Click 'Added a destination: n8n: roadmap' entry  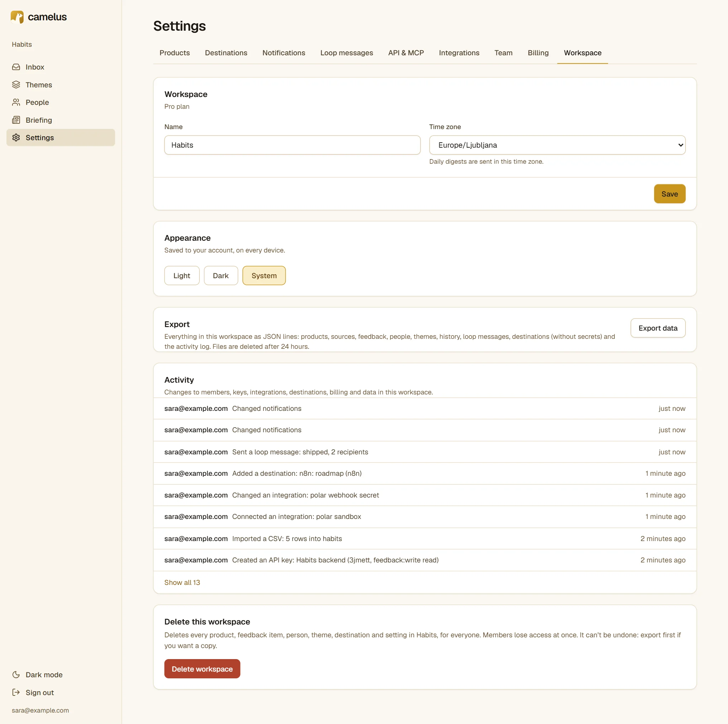coord(425,473)
